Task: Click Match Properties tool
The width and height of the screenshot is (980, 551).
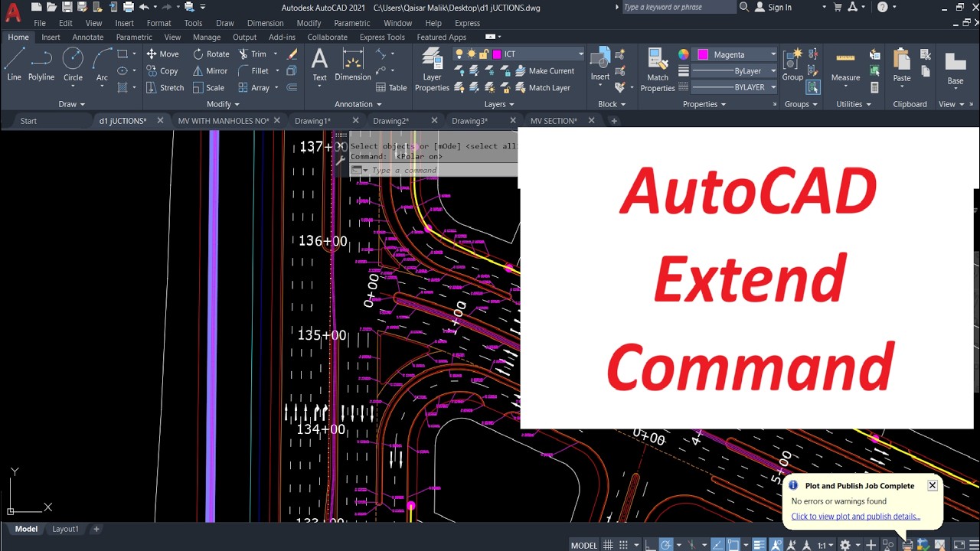Action: coord(658,69)
